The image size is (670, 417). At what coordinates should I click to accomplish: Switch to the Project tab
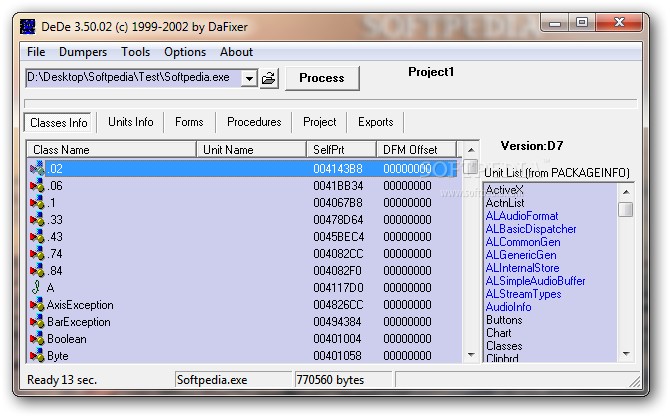click(320, 122)
